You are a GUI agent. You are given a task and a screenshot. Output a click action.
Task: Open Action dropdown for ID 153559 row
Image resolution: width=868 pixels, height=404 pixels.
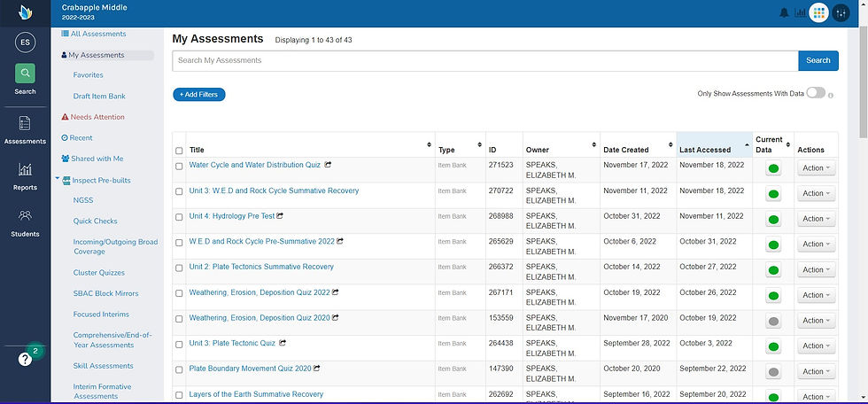tap(816, 321)
